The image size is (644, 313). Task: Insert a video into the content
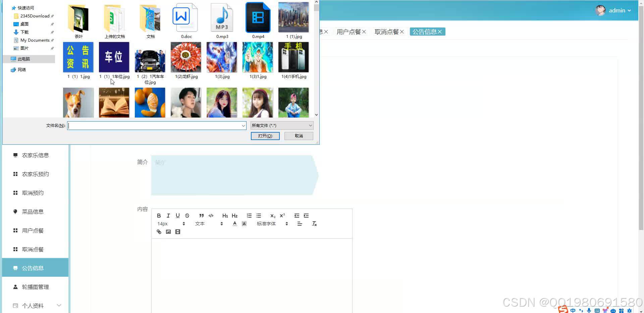(x=178, y=232)
